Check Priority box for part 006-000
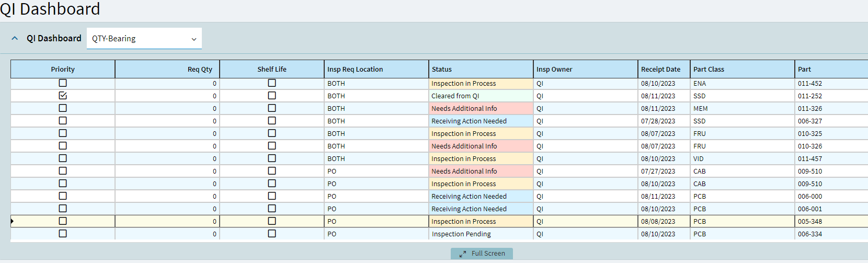This screenshot has height=263, width=868. (63, 196)
